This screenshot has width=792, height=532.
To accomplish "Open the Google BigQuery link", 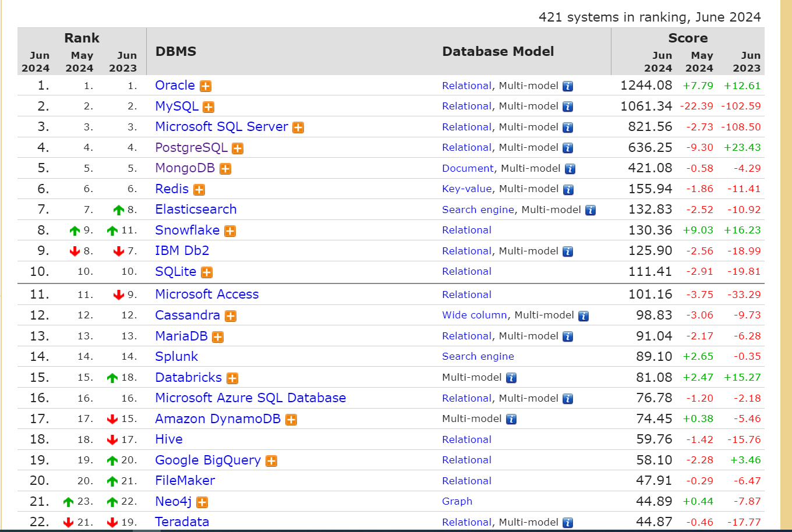I will [208, 460].
